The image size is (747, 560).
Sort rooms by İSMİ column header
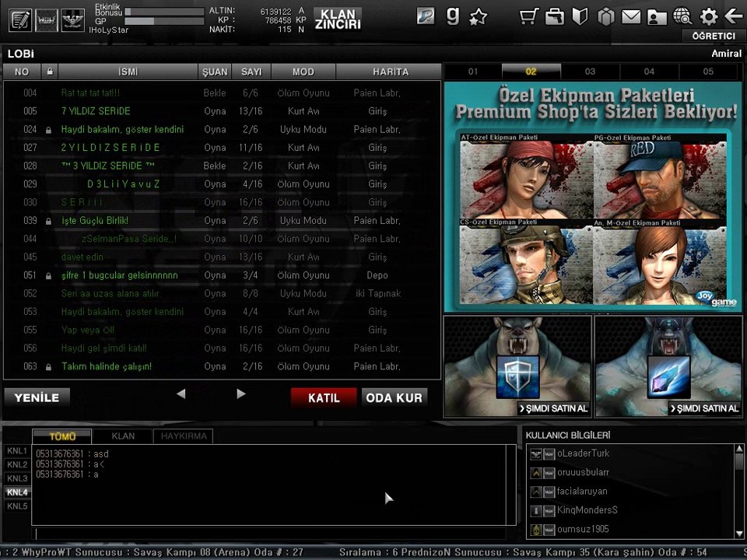pyautogui.click(x=128, y=72)
